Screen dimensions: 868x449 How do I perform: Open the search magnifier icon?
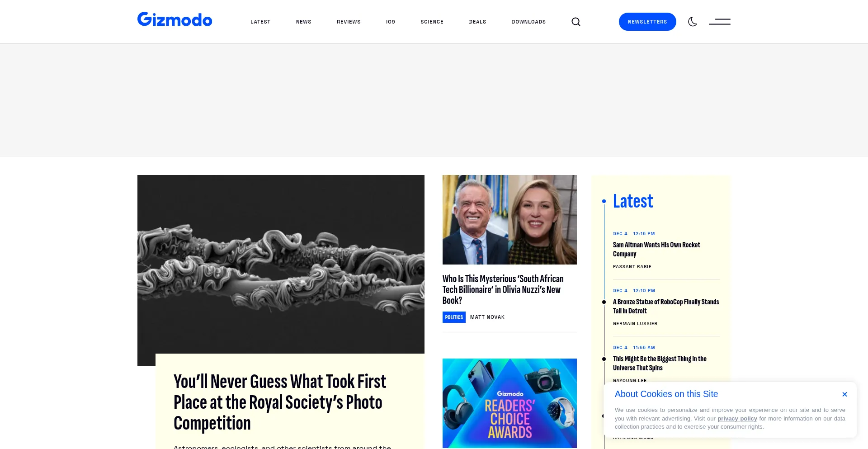pos(576,22)
